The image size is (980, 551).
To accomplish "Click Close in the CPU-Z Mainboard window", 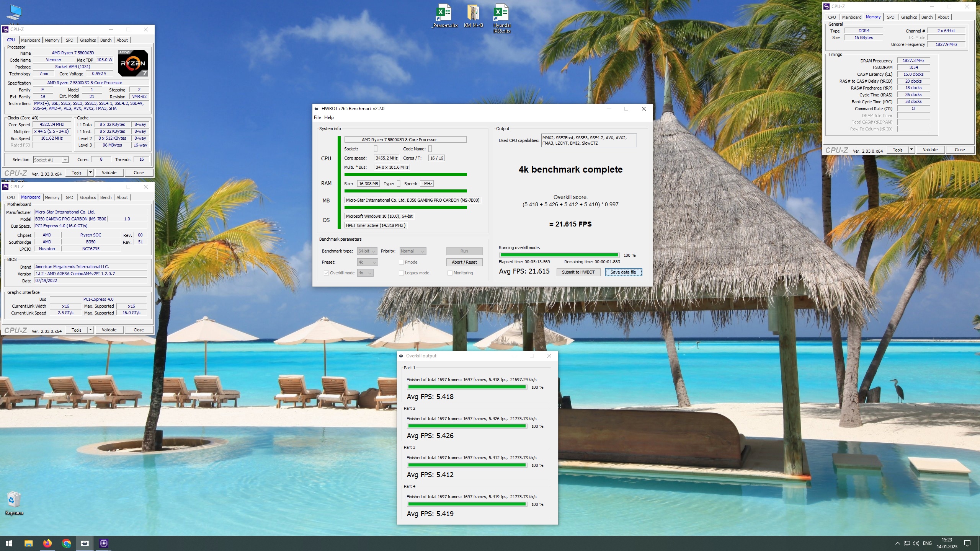I will click(139, 330).
